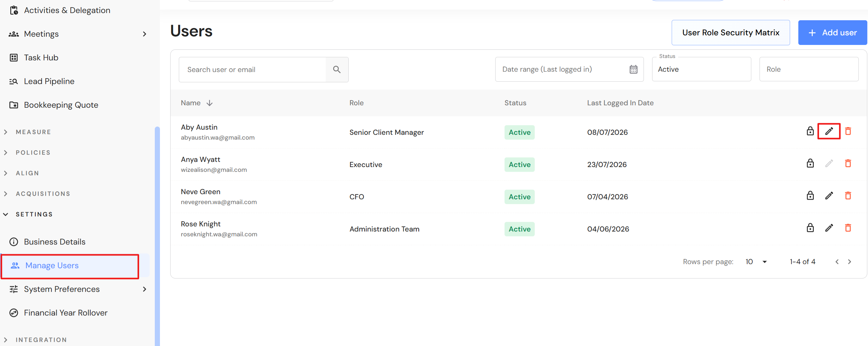868x346 pixels.
Task: Open the User Role Security Matrix
Action: pos(730,33)
